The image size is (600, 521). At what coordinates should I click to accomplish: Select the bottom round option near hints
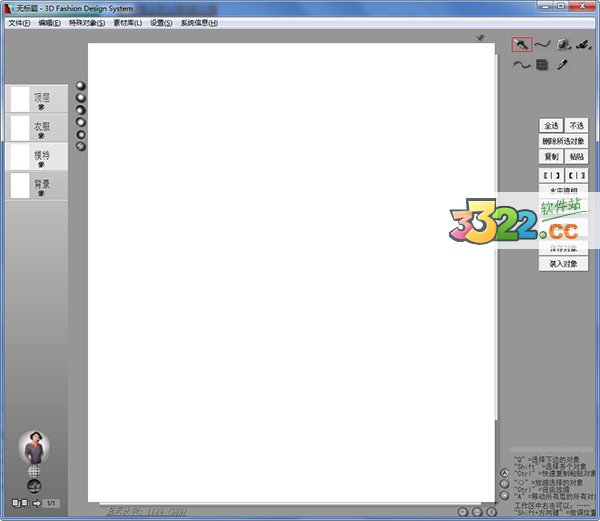(504, 495)
